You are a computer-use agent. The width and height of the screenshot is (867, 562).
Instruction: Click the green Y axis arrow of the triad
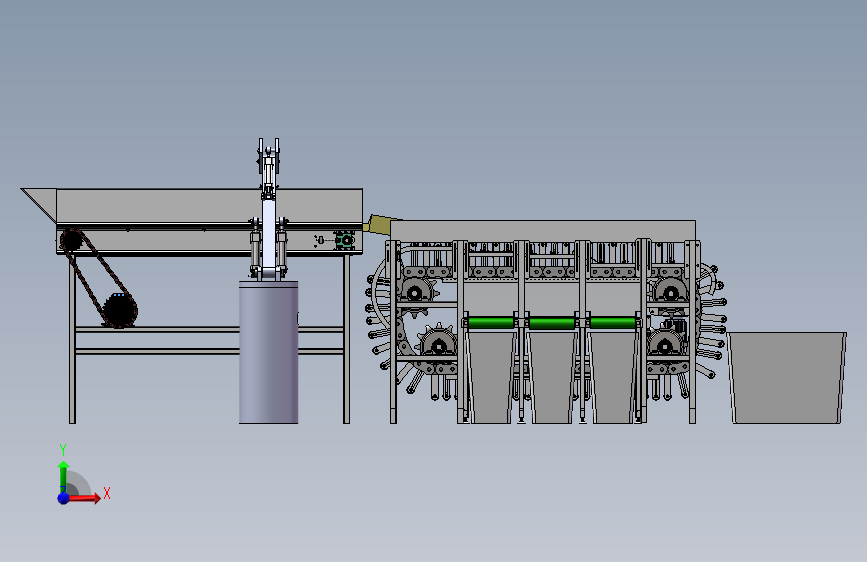(x=64, y=477)
